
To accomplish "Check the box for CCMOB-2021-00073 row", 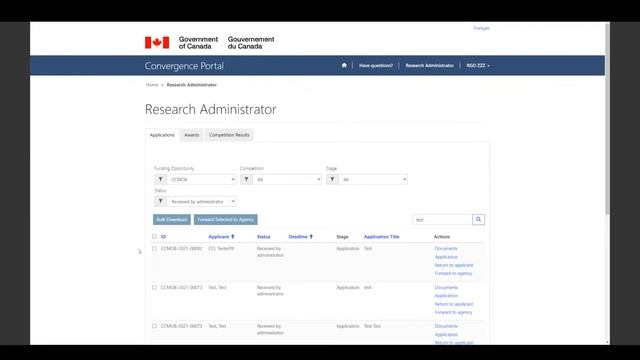I will (154, 287).
